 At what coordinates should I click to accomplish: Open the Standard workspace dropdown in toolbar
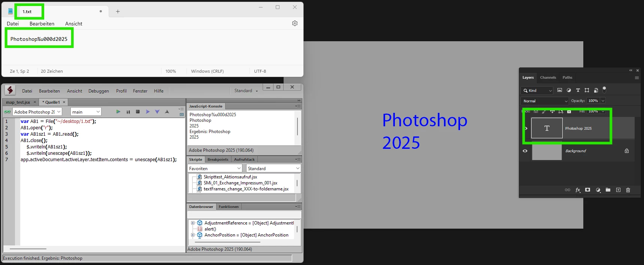pos(246,91)
